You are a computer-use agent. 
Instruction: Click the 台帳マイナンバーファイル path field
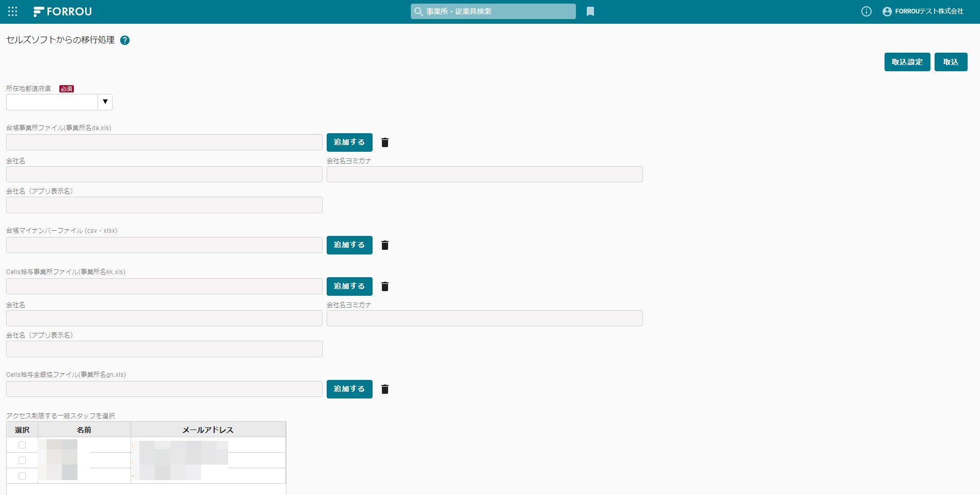pyautogui.click(x=164, y=245)
